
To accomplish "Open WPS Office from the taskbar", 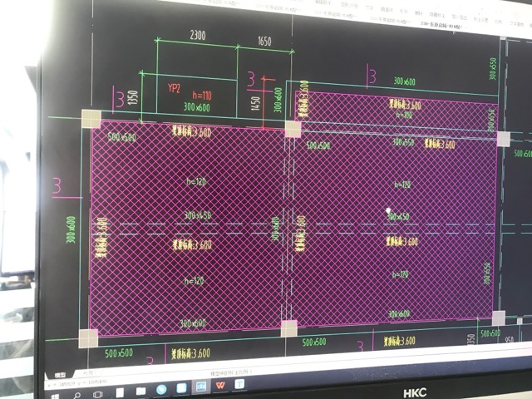I will (x=221, y=386).
